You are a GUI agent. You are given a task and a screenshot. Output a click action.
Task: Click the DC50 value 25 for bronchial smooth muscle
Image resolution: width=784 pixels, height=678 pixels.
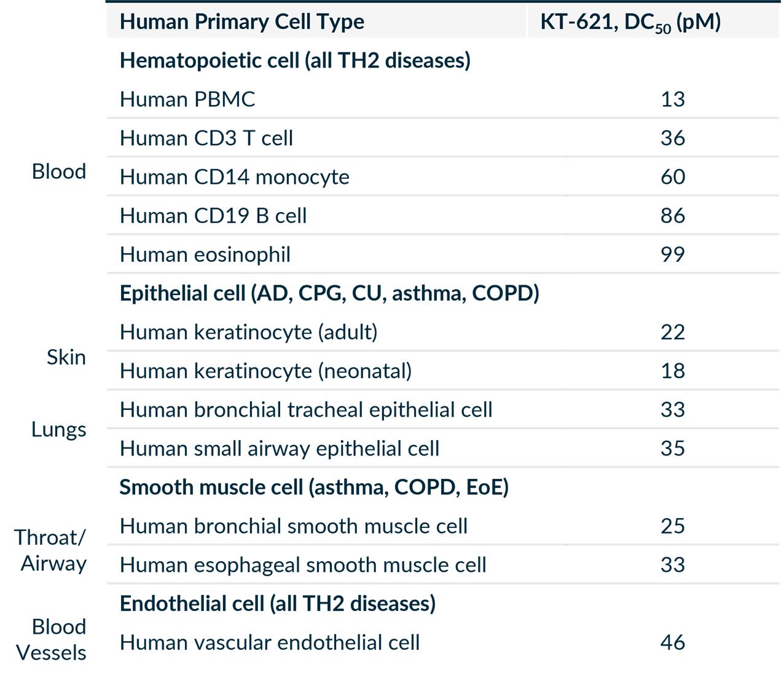pyautogui.click(x=673, y=526)
